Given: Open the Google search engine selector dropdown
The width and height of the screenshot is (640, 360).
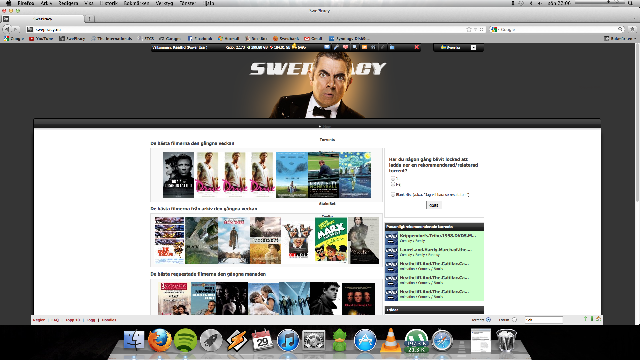Looking at the screenshot, I should pos(495,29).
